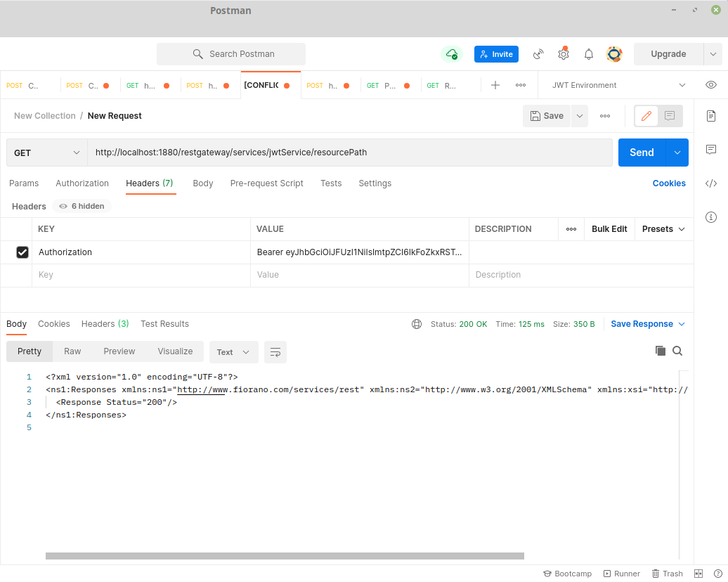This screenshot has height=582, width=728.
Task: Open the JWT Environment selector
Action: (x=618, y=85)
